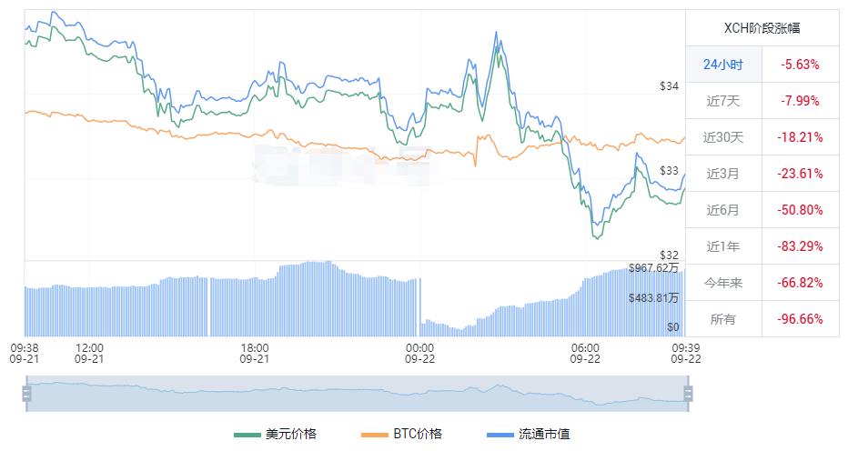
Task: Select the 近7天 period row
Action: [723, 101]
